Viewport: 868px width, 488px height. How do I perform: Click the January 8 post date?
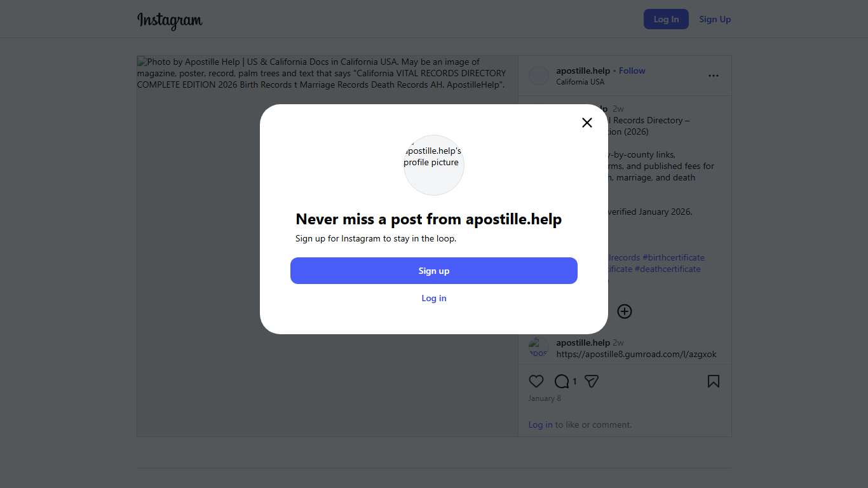click(x=545, y=398)
